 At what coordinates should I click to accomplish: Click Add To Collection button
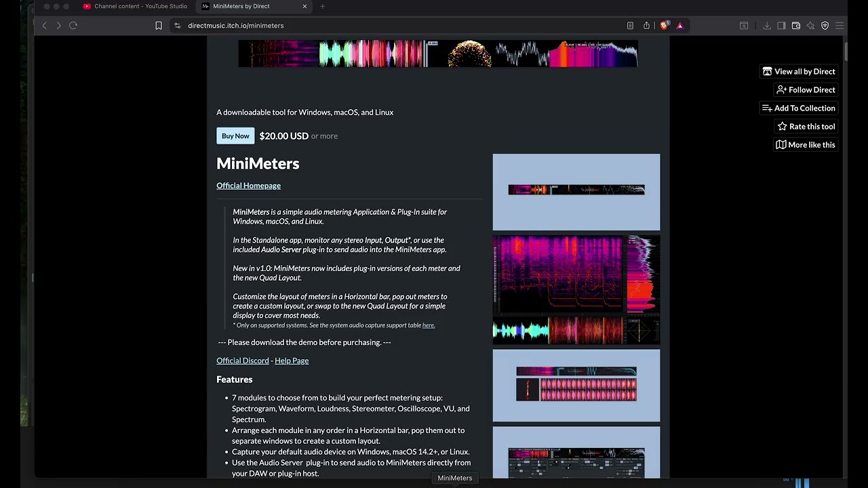(799, 108)
